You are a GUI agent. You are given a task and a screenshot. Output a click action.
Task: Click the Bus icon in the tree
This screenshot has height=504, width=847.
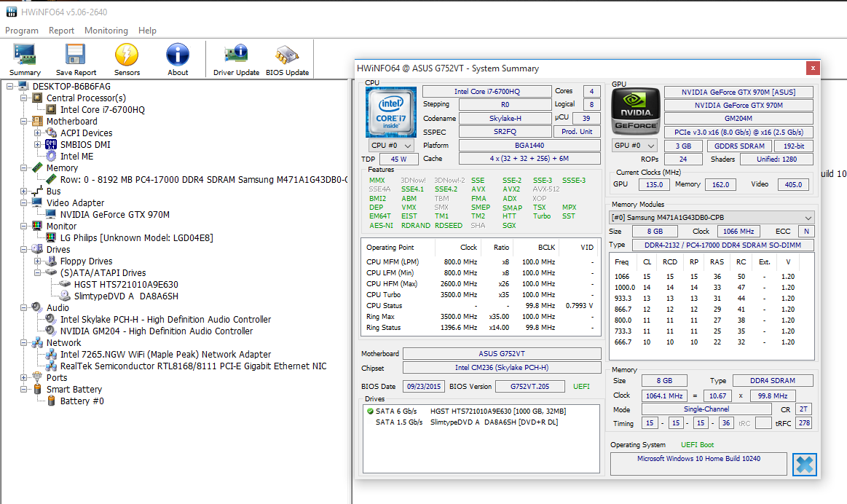click(37, 192)
